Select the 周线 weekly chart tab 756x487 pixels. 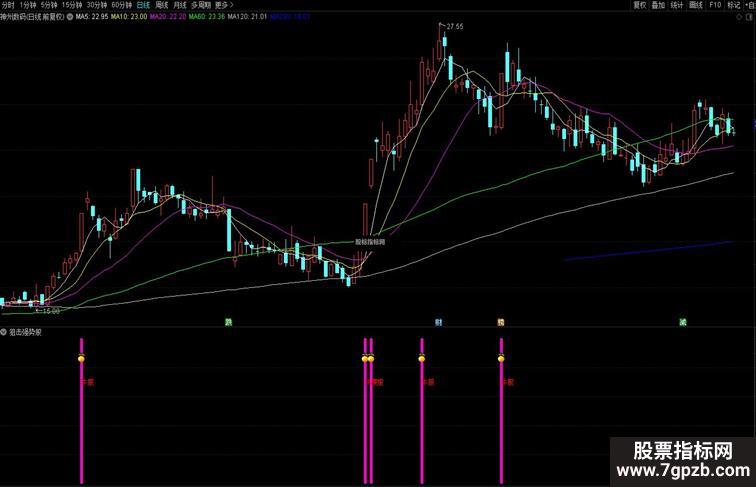tap(162, 5)
